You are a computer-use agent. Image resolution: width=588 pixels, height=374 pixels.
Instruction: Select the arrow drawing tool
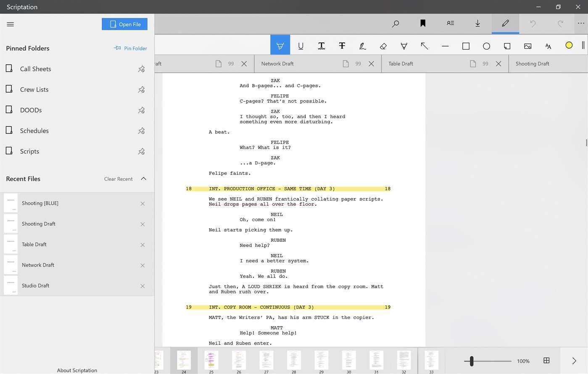tap(425, 46)
